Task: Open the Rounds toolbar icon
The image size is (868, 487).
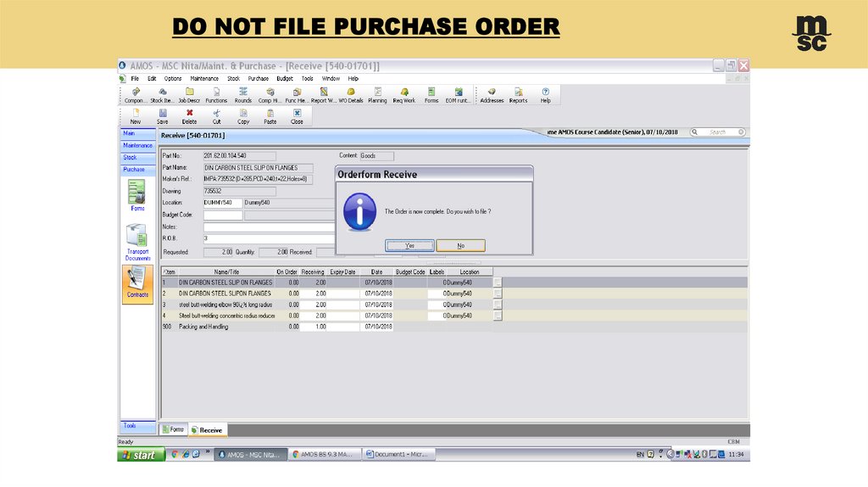Action: (x=243, y=94)
